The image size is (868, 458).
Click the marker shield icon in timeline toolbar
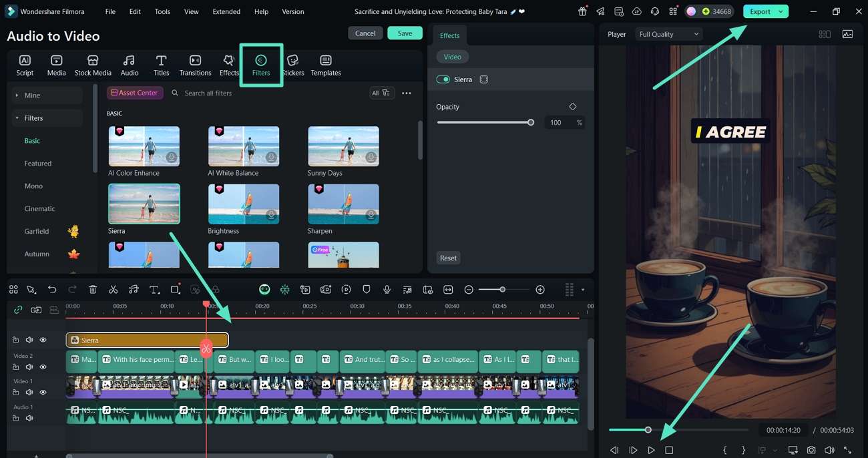367,290
